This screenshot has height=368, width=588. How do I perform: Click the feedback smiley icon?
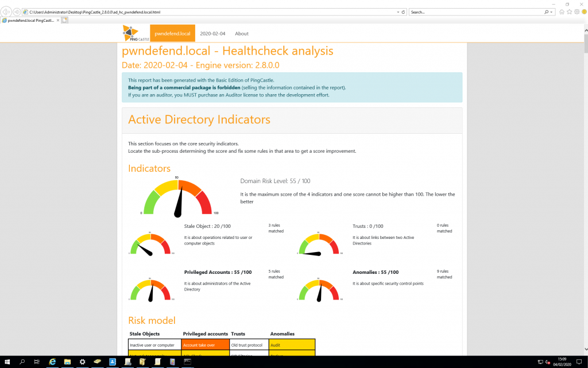tap(584, 11)
